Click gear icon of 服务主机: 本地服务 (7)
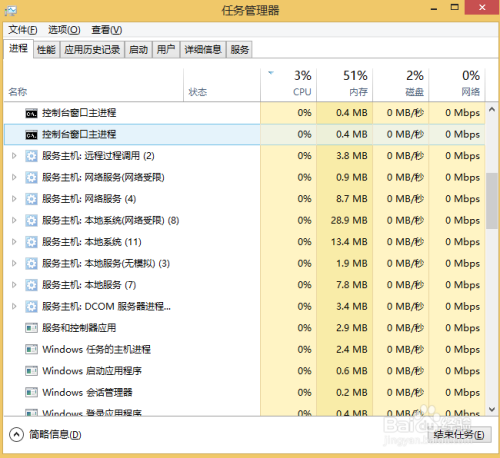 31,285
